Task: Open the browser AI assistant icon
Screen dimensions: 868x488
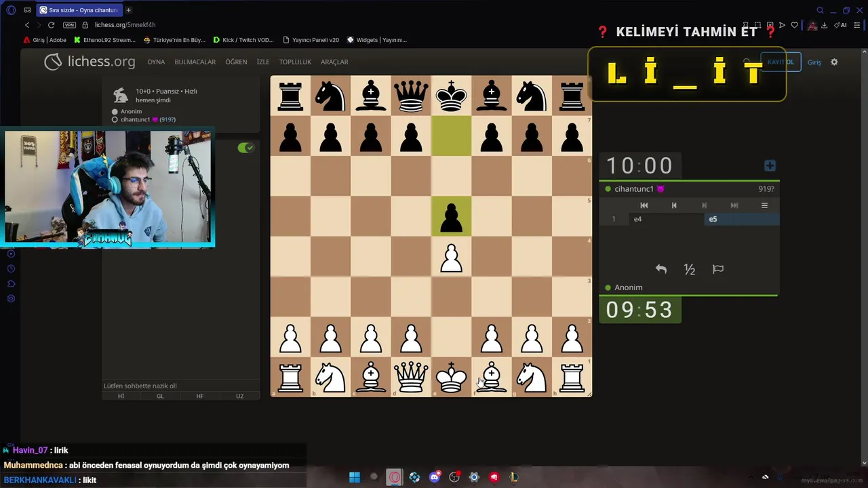Action: tap(841, 25)
